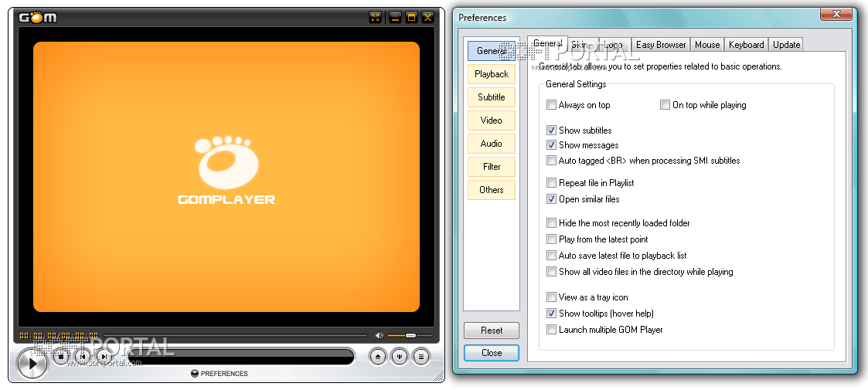The width and height of the screenshot is (868, 390).
Task: Open the Filter preferences category
Action: [491, 167]
